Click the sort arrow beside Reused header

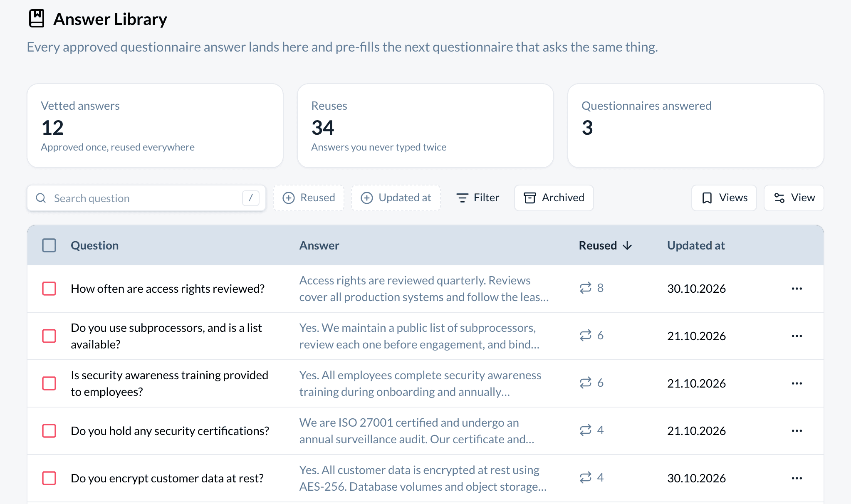tap(627, 246)
